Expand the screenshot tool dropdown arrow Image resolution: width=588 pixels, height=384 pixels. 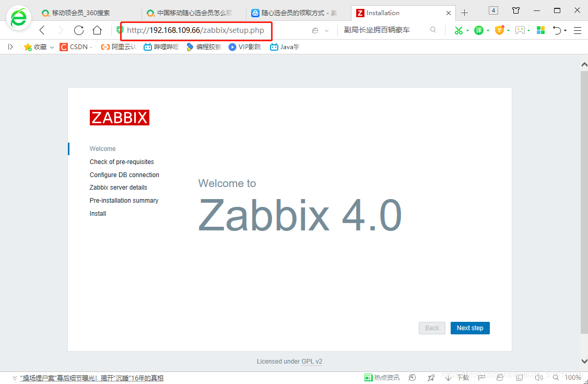pyautogui.click(x=467, y=30)
